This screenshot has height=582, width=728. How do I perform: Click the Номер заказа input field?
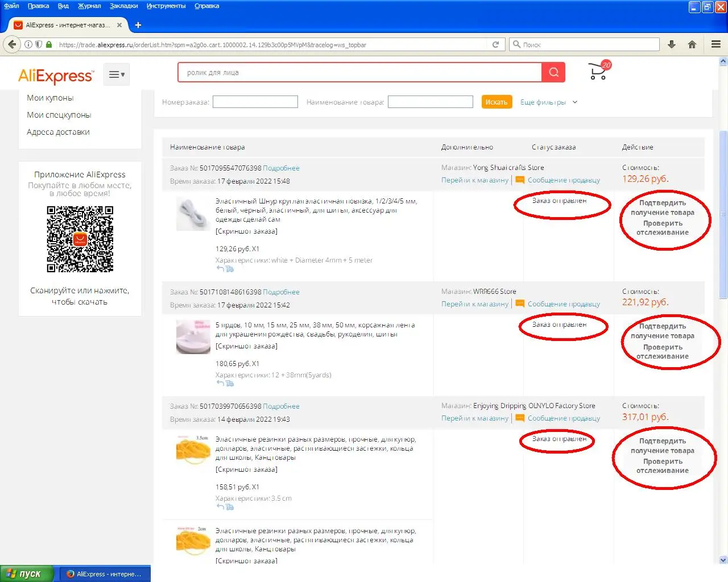tap(255, 102)
